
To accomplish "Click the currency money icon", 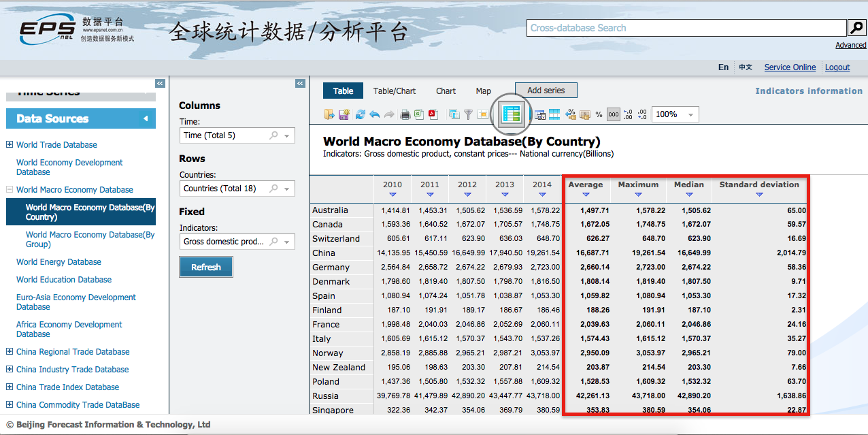I will 585,114.
